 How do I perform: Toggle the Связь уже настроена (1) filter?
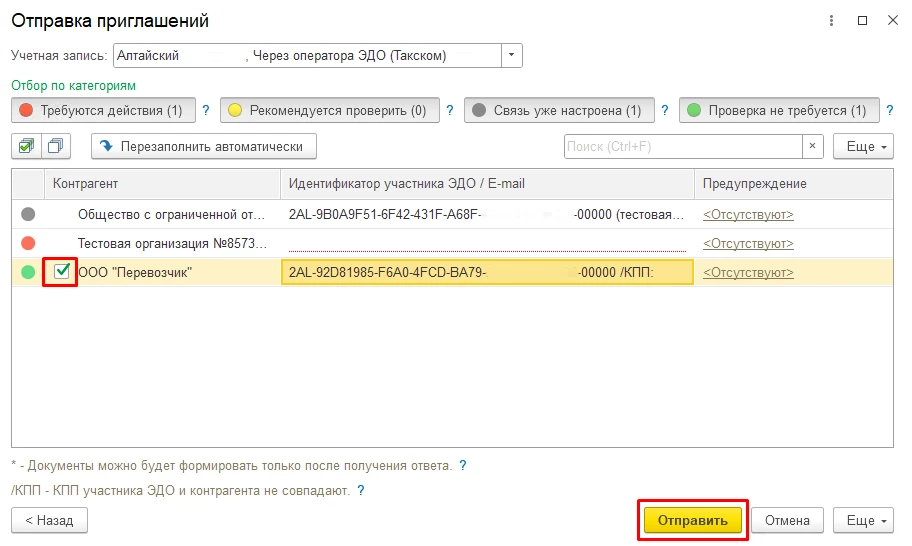[x=559, y=110]
